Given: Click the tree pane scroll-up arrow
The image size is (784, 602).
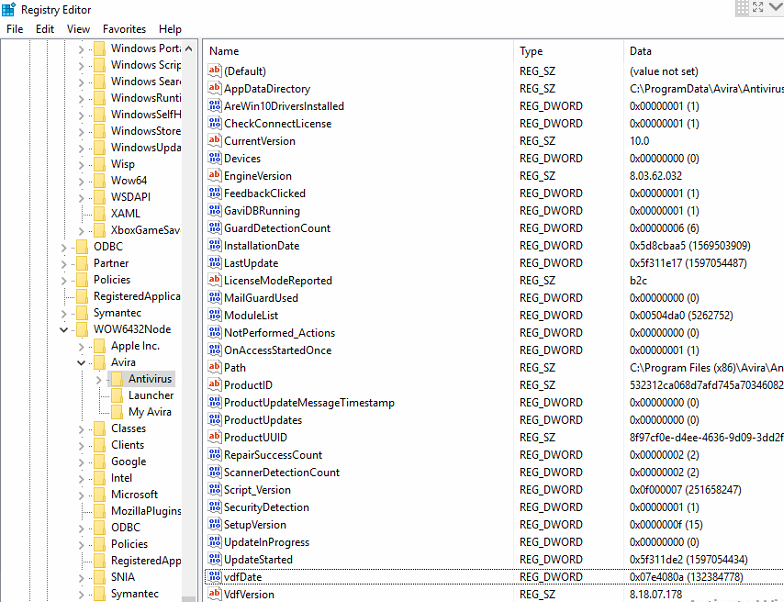Looking at the screenshot, I should coord(188,48).
